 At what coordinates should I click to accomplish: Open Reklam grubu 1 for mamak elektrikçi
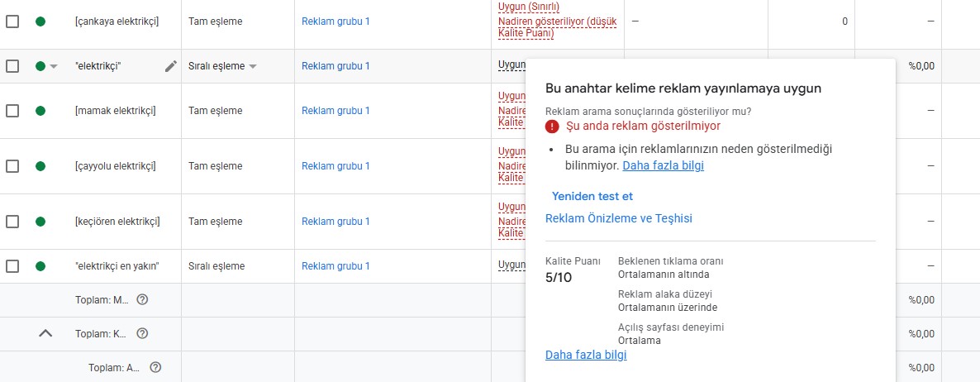click(x=335, y=111)
